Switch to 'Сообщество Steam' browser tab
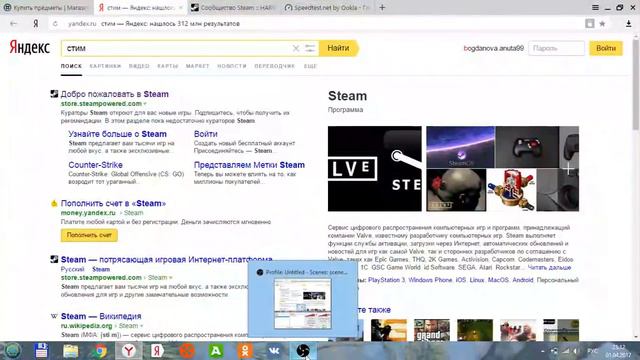This screenshot has width=640, height=360. coord(233,7)
